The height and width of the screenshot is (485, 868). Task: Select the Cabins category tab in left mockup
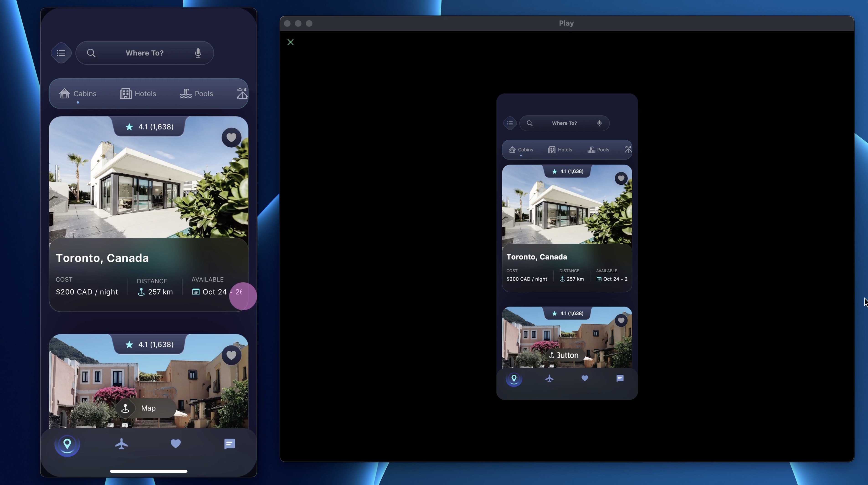click(x=78, y=94)
